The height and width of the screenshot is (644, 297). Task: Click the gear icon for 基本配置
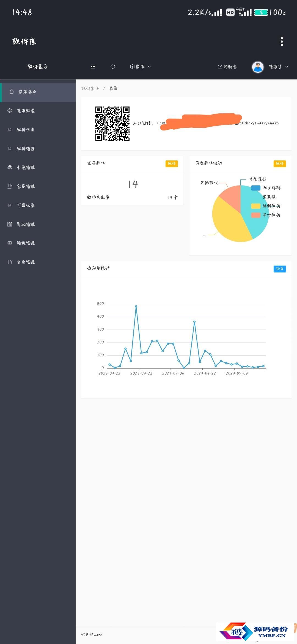click(x=10, y=111)
